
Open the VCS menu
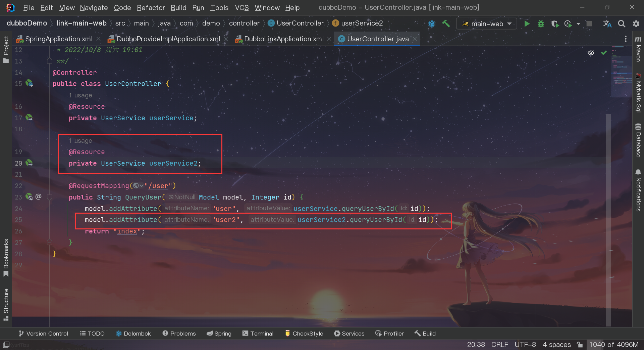pos(241,7)
